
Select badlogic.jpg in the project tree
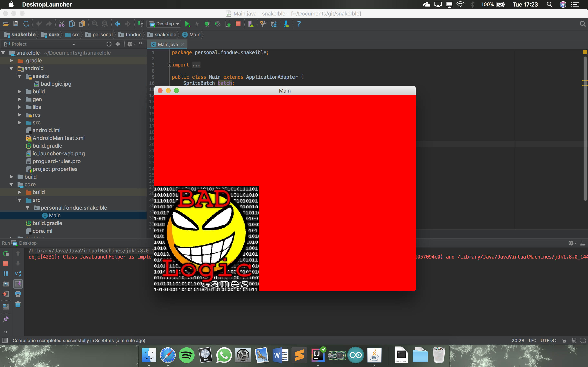click(56, 84)
